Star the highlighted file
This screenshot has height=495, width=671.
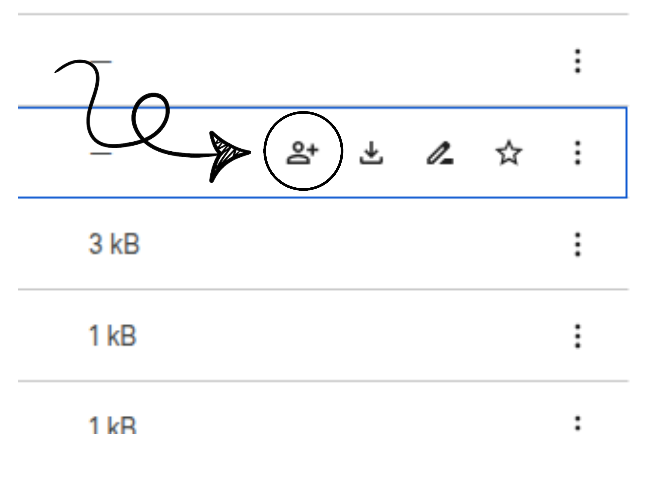pyautogui.click(x=509, y=153)
